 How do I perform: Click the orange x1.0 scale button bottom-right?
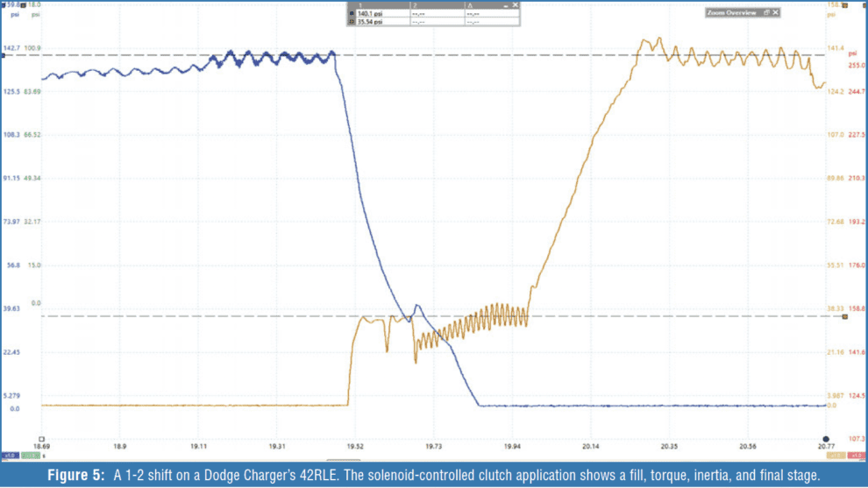click(836, 456)
